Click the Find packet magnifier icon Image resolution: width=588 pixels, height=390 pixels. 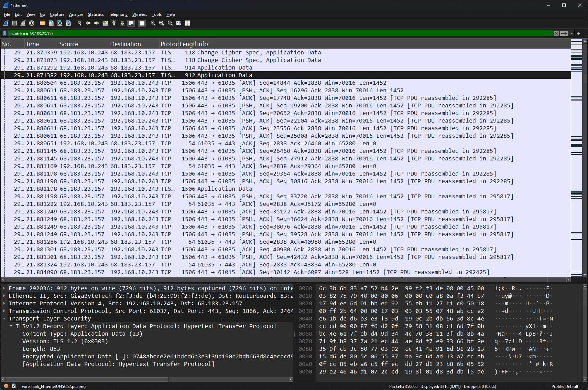[x=79, y=23]
